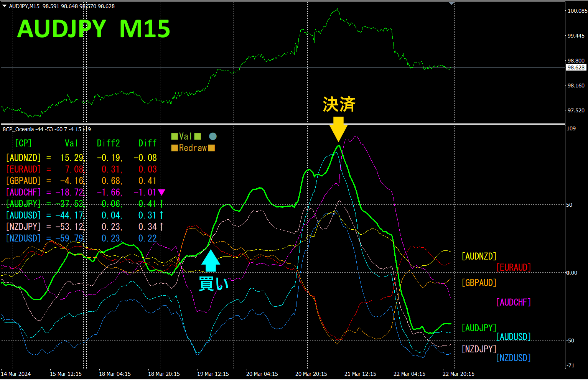
Task: Click the up arrow in the AUDUSD row
Action: tap(161, 215)
